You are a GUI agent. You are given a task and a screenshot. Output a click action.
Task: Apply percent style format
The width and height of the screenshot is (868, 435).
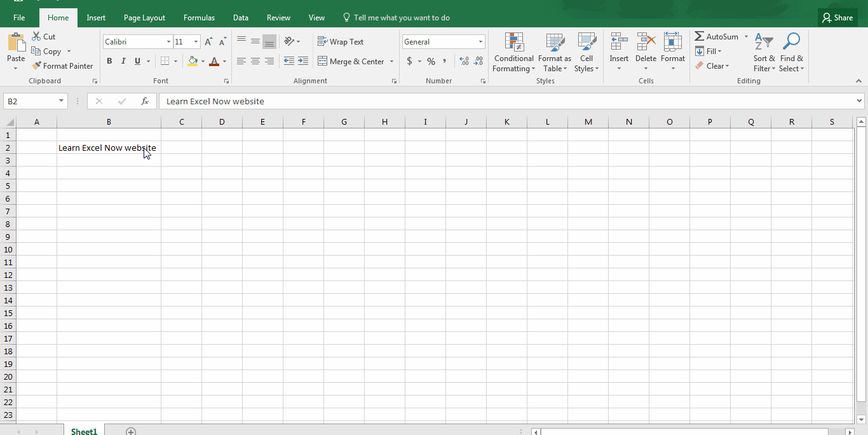tap(431, 61)
